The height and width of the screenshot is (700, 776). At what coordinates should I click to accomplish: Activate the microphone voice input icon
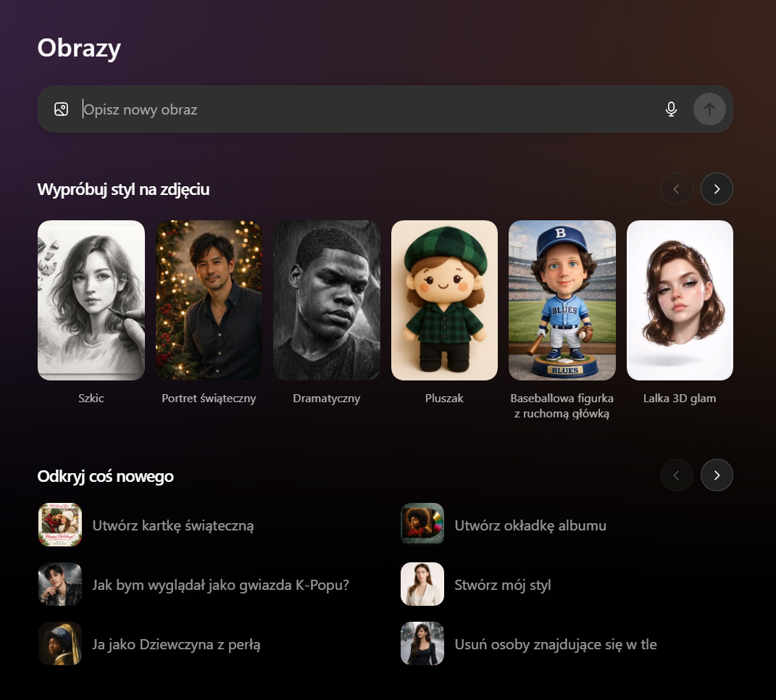click(671, 109)
